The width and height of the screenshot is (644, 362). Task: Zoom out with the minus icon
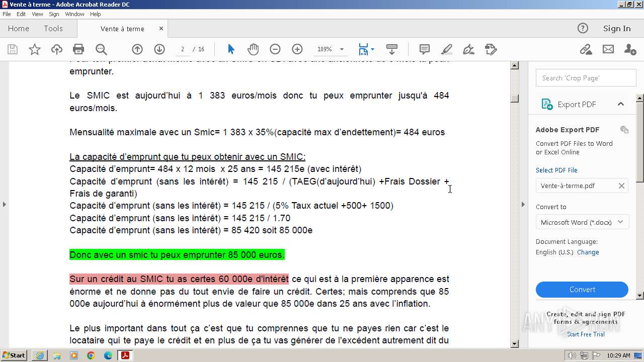tap(275, 49)
